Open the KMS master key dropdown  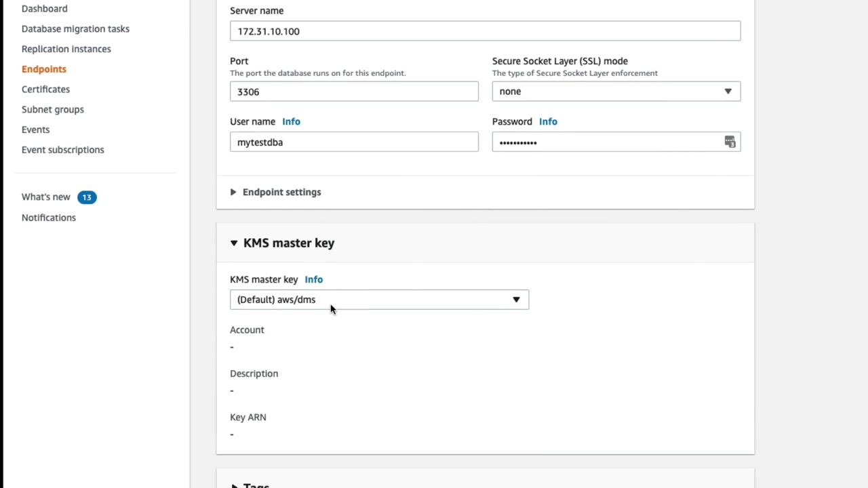[379, 300]
